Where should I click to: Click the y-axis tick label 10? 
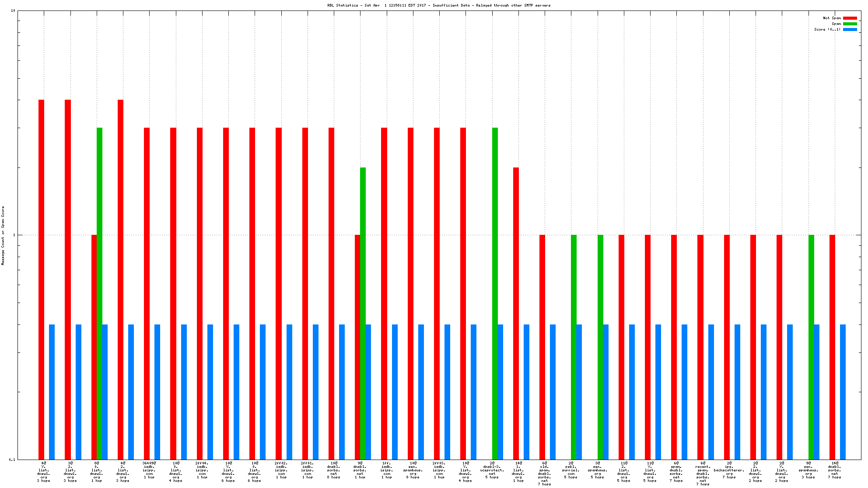point(13,10)
